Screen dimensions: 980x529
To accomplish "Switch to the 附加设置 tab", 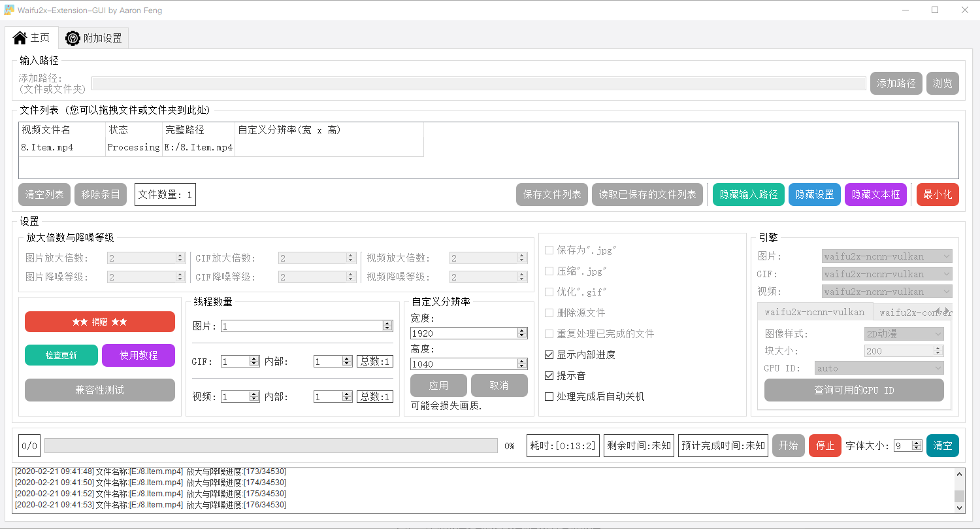I will (x=94, y=38).
